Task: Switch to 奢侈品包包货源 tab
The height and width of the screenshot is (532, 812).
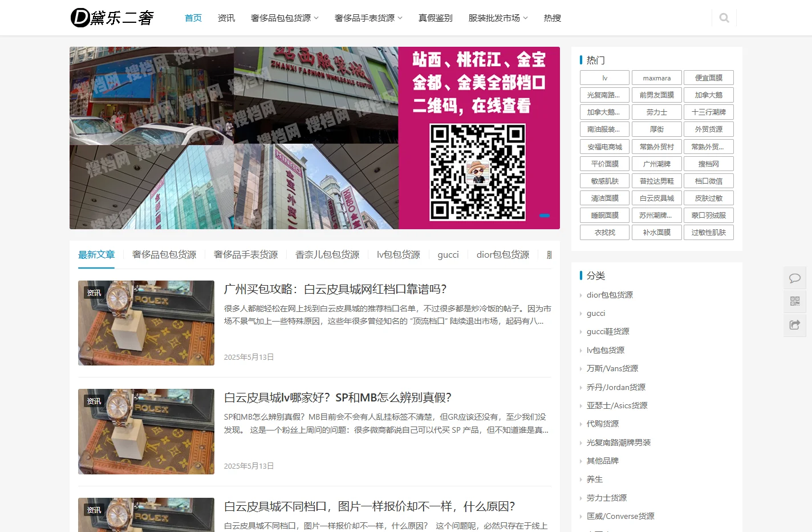Action: click(164, 254)
